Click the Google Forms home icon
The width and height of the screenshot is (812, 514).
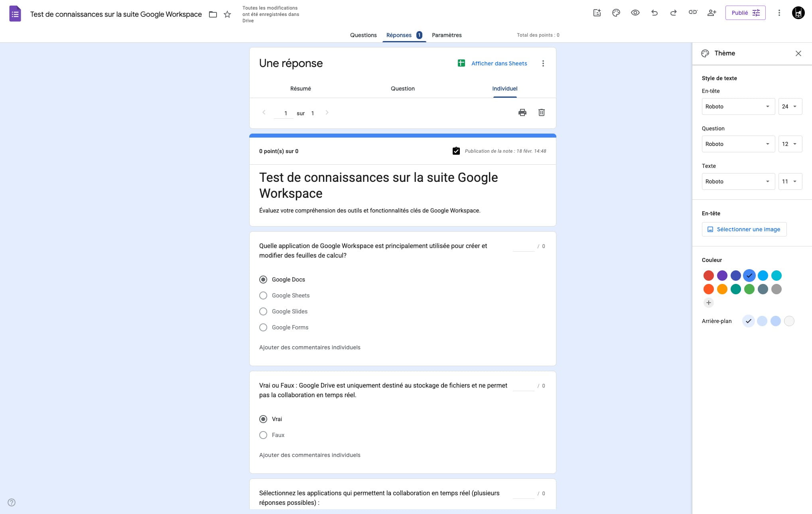[x=15, y=14]
